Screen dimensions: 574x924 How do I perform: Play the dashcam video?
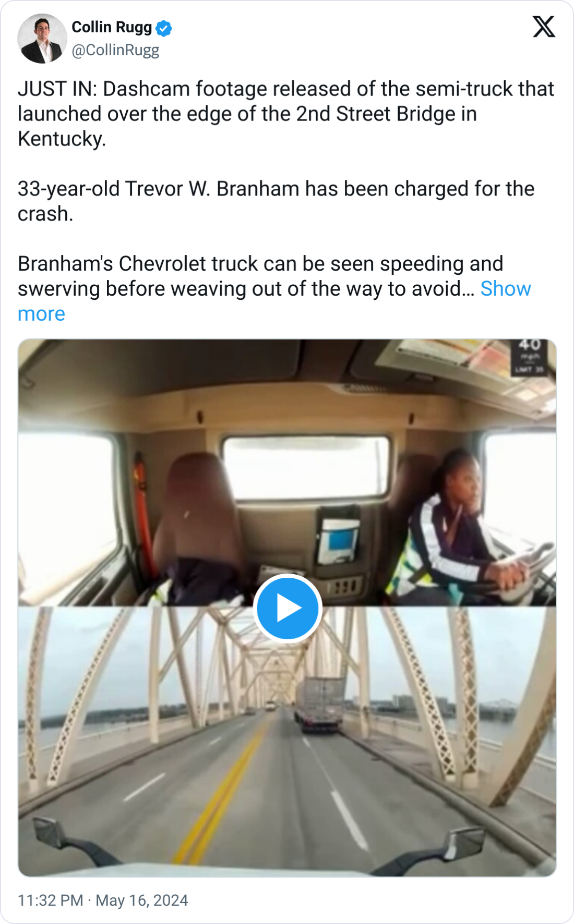click(x=287, y=608)
